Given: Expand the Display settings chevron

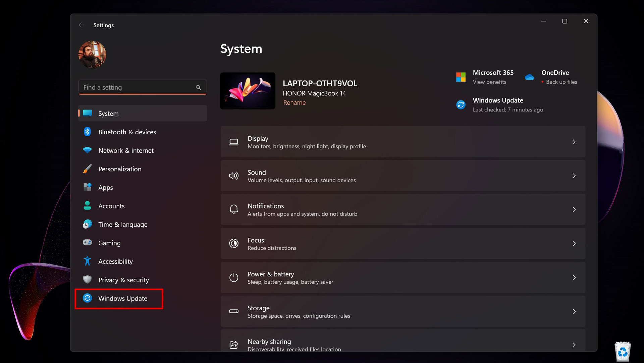Looking at the screenshot, I should click(x=574, y=142).
